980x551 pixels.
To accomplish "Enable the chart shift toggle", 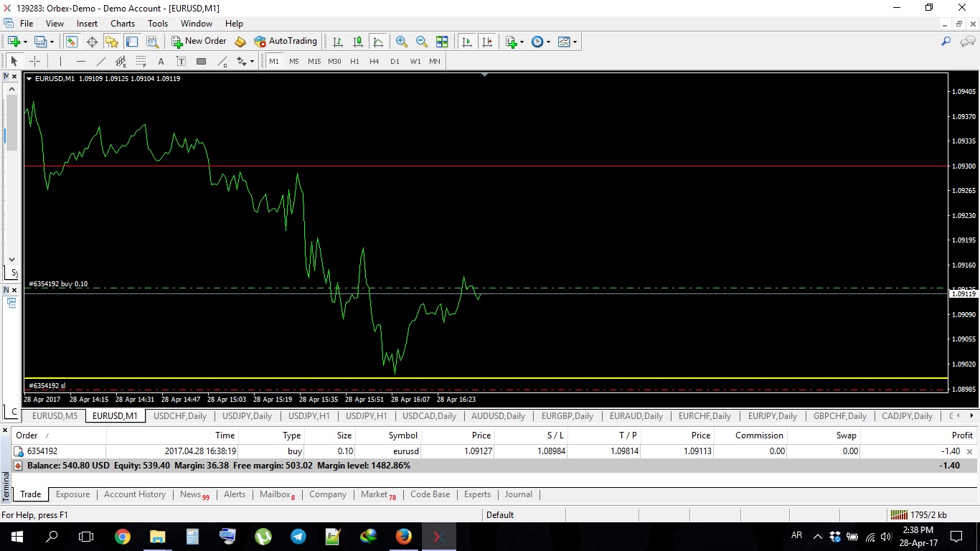I will [487, 42].
